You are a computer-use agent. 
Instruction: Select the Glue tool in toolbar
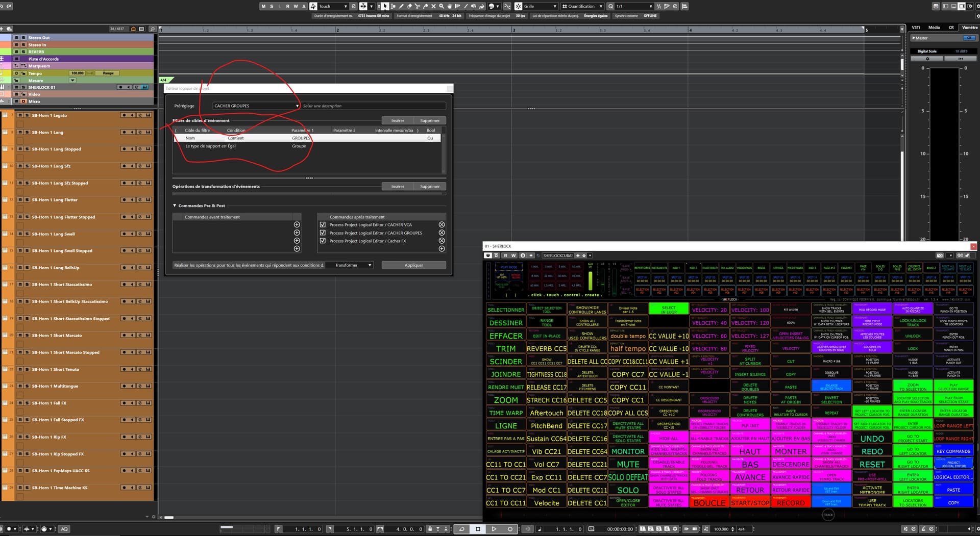(426, 6)
